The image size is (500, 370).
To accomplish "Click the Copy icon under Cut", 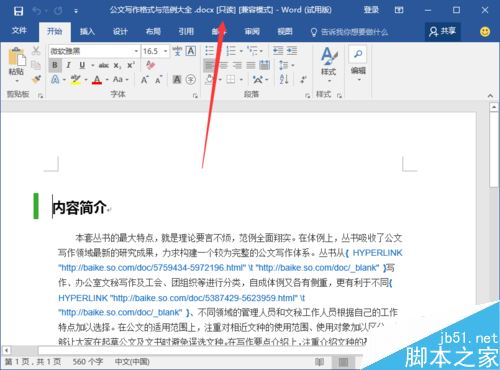I will 36,65.
